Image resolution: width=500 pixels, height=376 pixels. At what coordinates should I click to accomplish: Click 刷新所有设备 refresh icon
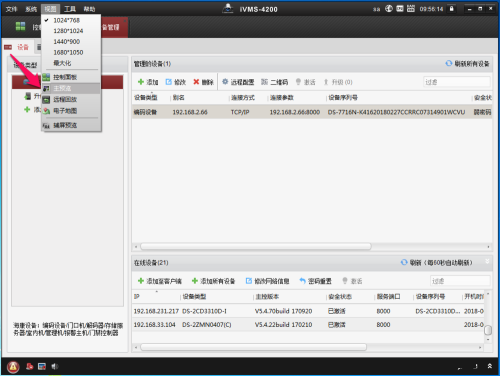(449, 63)
